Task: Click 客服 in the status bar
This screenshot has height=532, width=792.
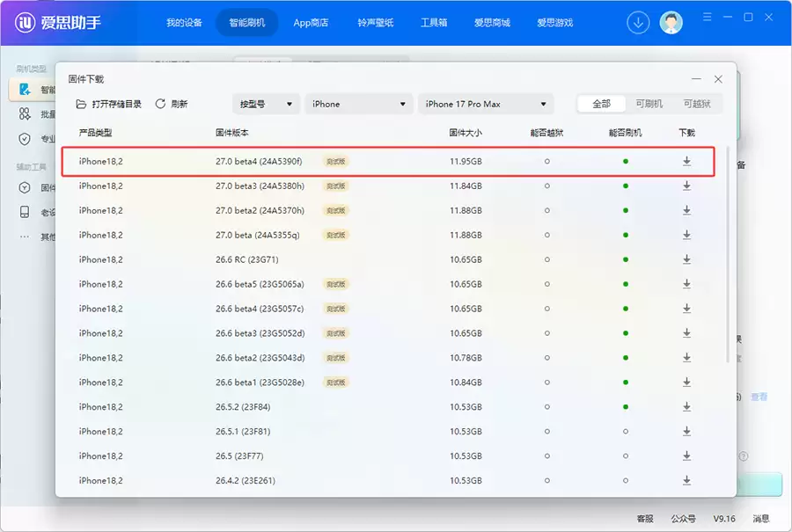Action: pos(645,519)
